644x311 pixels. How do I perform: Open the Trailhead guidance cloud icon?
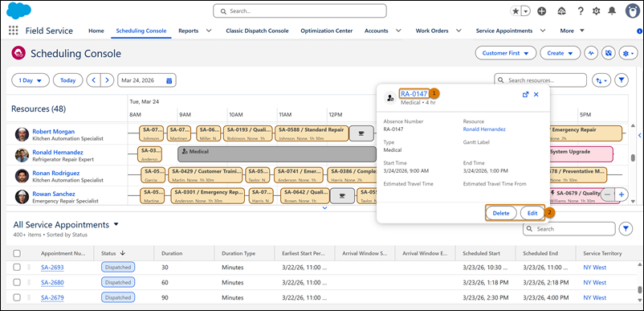click(x=561, y=11)
